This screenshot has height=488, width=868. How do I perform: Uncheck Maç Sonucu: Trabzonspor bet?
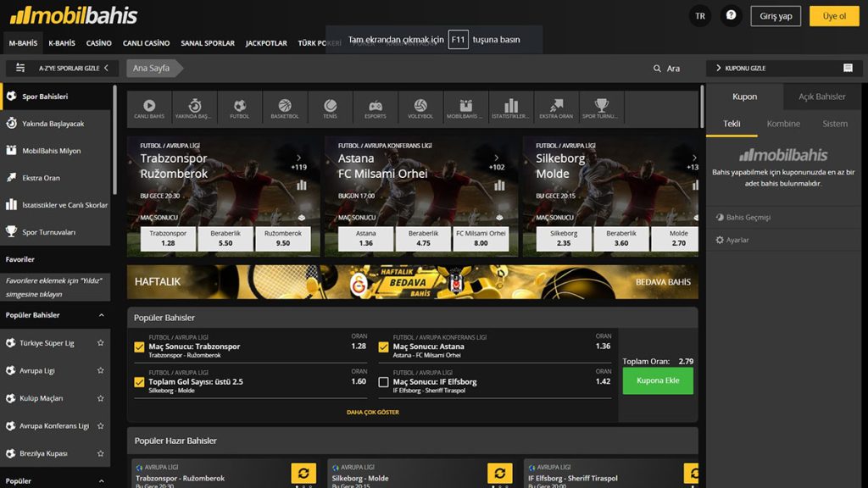[139, 347]
